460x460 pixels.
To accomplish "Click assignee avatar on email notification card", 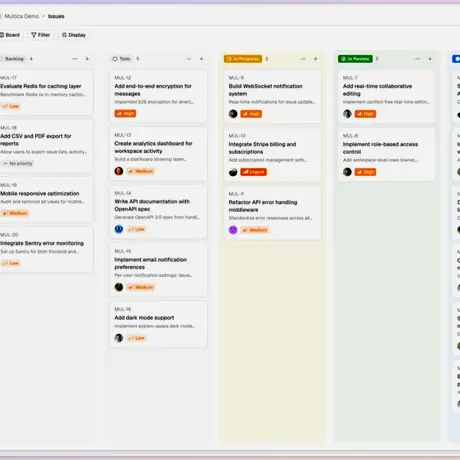I will (119, 287).
